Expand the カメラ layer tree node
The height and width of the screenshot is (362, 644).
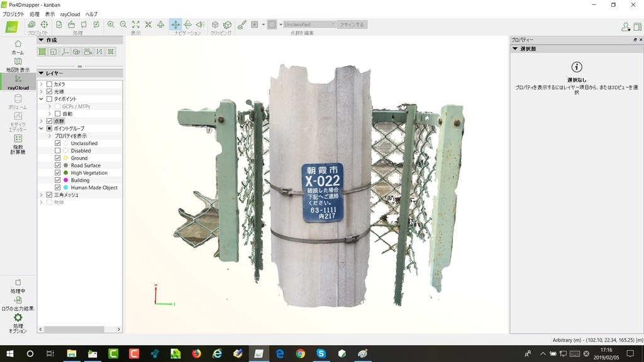tap(42, 84)
